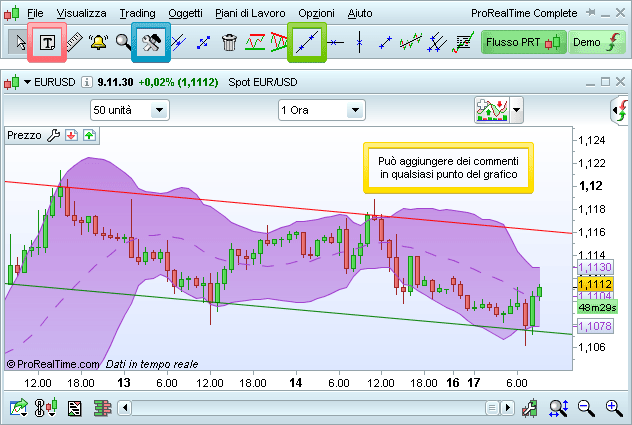The height and width of the screenshot is (425, 632).
Task: Click the Prezzo wrench settings icon
Action: (54, 135)
